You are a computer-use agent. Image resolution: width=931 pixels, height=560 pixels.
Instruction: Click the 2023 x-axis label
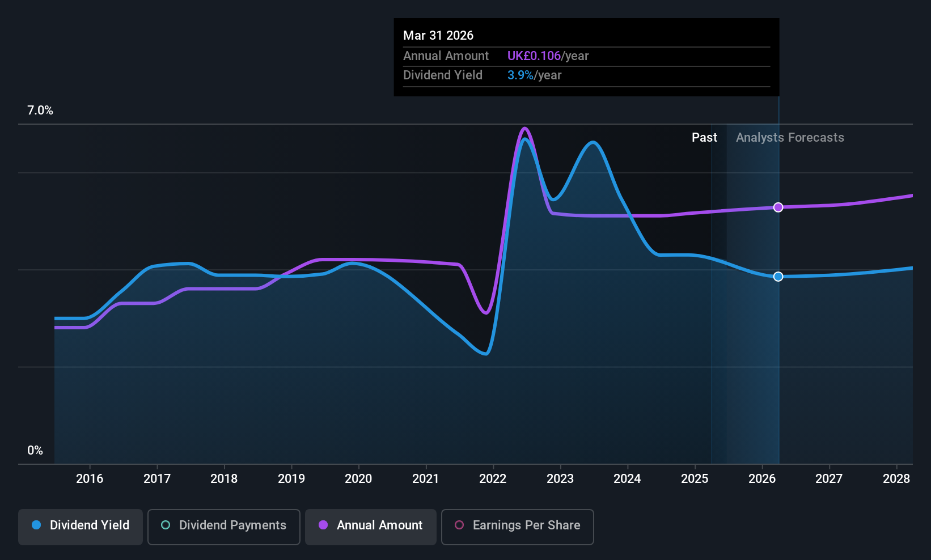(560, 479)
